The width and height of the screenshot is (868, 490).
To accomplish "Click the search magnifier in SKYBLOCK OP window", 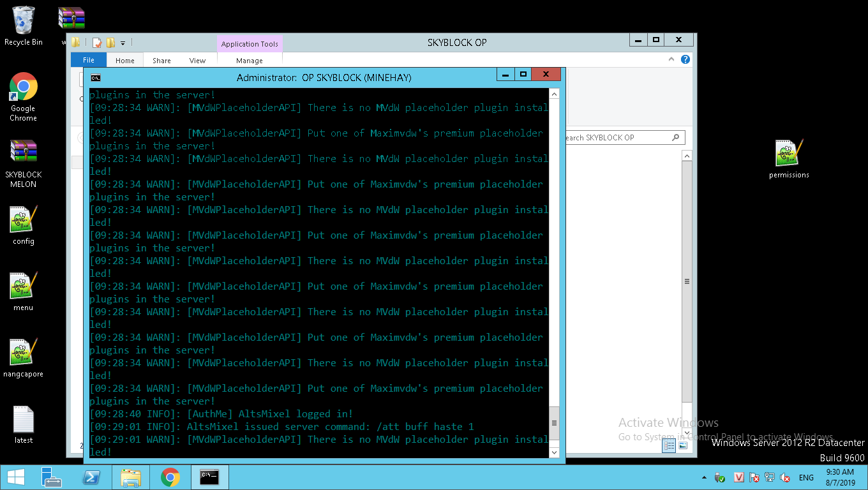I will 676,137.
